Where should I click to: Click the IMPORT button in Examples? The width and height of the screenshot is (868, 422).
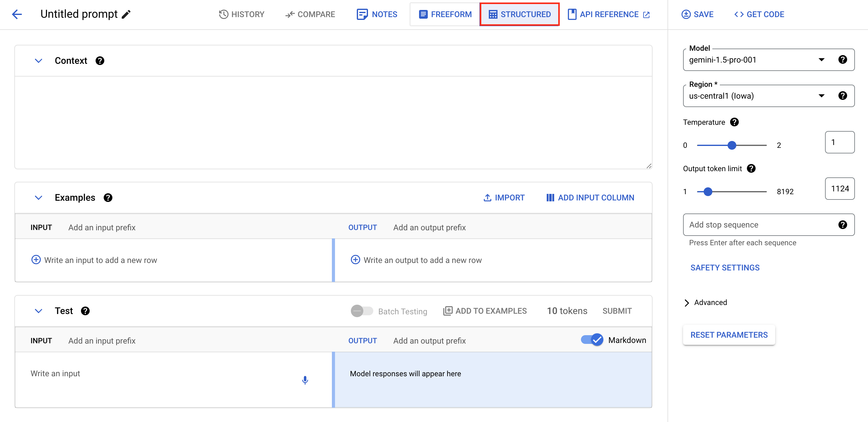[504, 197]
